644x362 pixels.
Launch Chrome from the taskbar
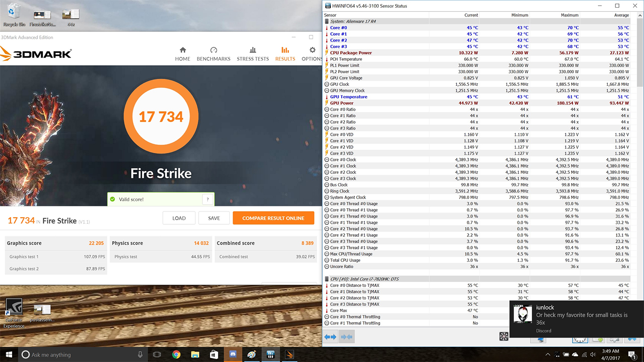pos(176,354)
